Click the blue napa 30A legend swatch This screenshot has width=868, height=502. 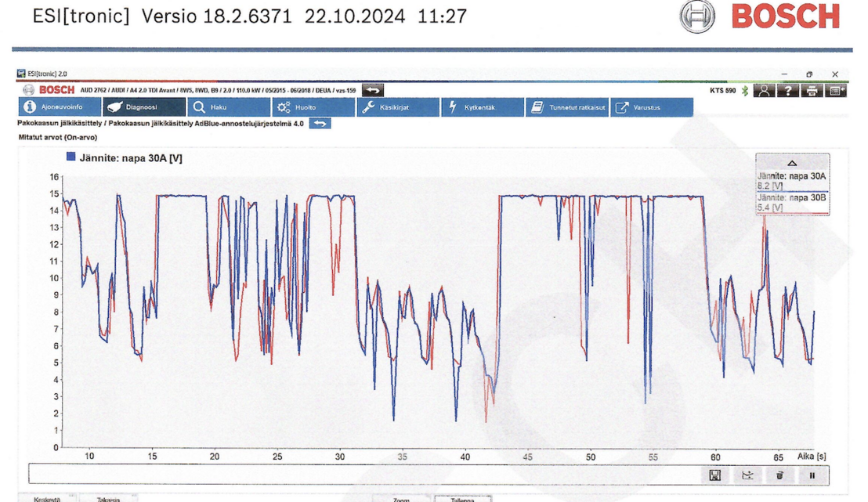(71, 157)
